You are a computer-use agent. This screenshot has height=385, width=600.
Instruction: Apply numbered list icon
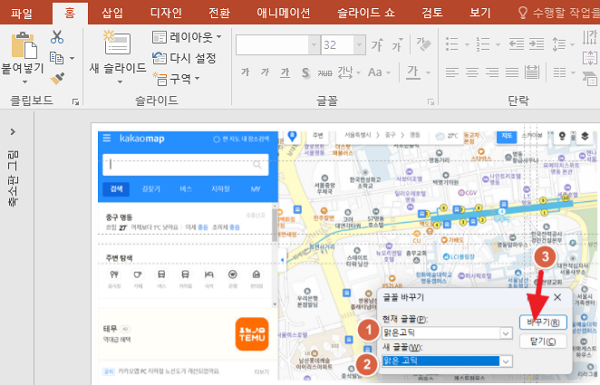point(483,44)
